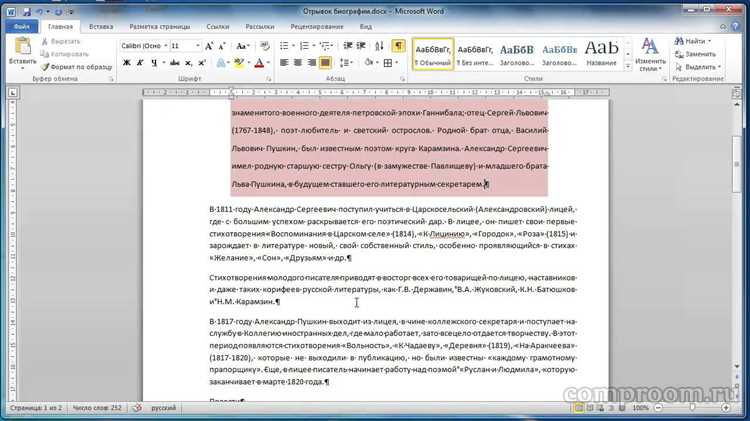Open the bullet list dropdown arrow
This screenshot has height=421, width=750.
pyautogui.click(x=293, y=46)
